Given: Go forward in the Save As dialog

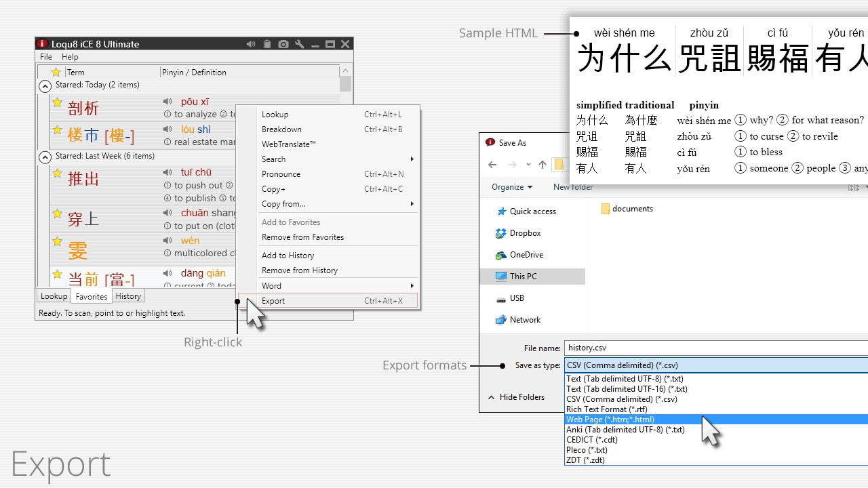Looking at the screenshot, I should tap(512, 165).
